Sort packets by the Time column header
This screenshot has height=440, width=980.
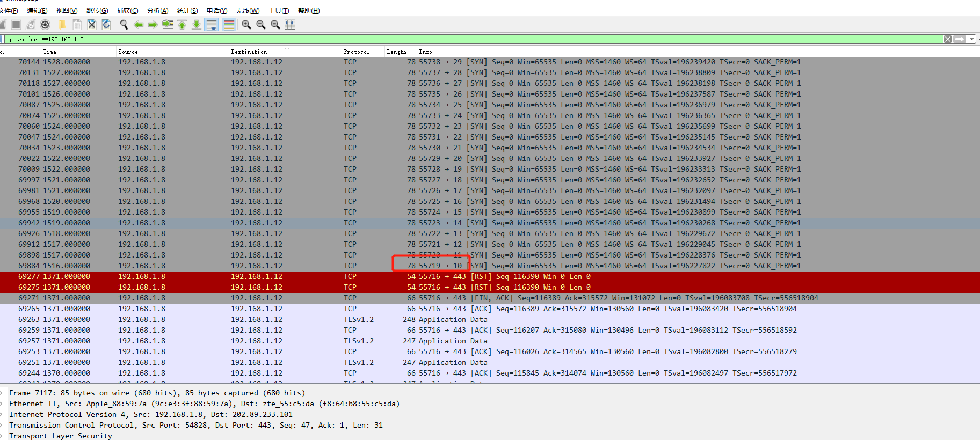point(79,52)
